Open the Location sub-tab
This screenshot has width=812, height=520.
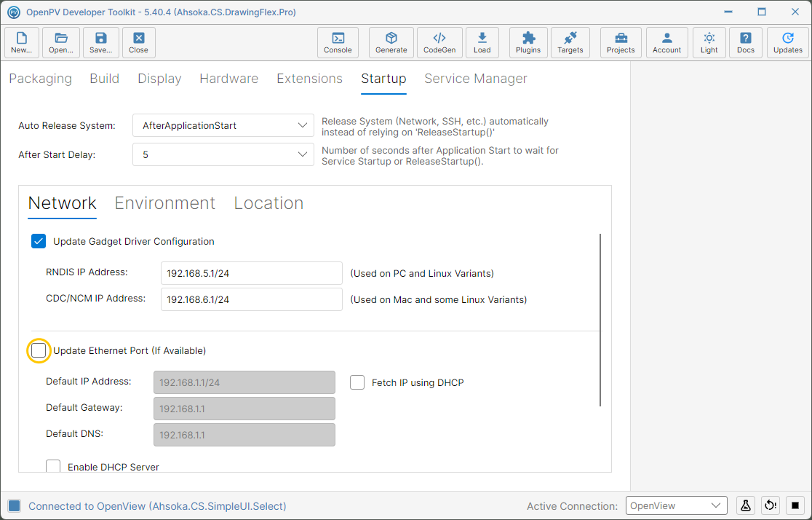(268, 203)
